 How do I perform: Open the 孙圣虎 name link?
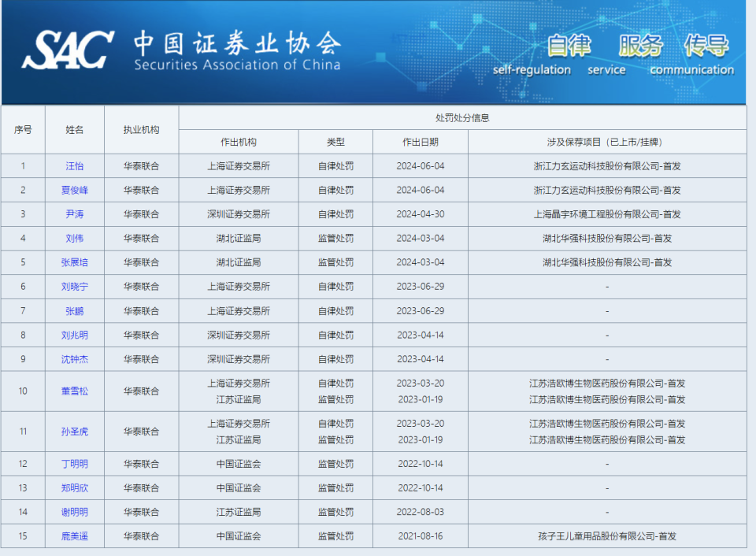coord(75,432)
